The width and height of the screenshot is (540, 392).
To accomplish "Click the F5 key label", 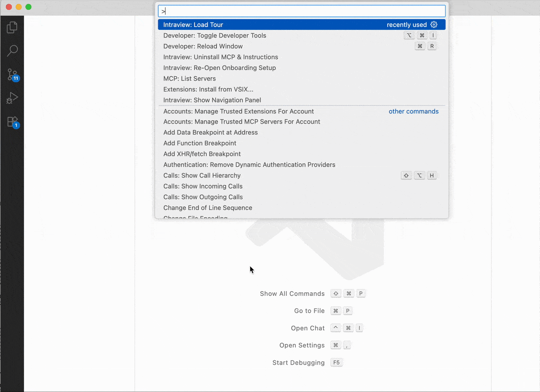I will pos(336,363).
